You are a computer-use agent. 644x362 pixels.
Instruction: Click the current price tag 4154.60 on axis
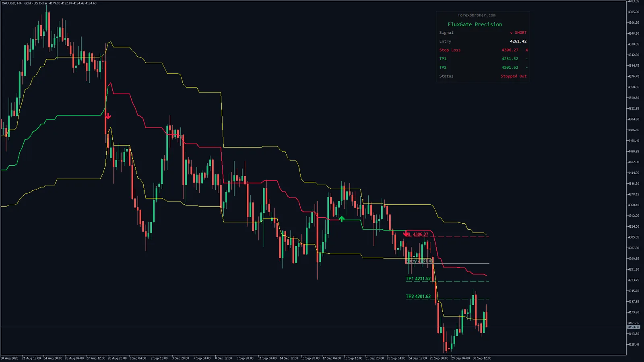tap(634, 327)
